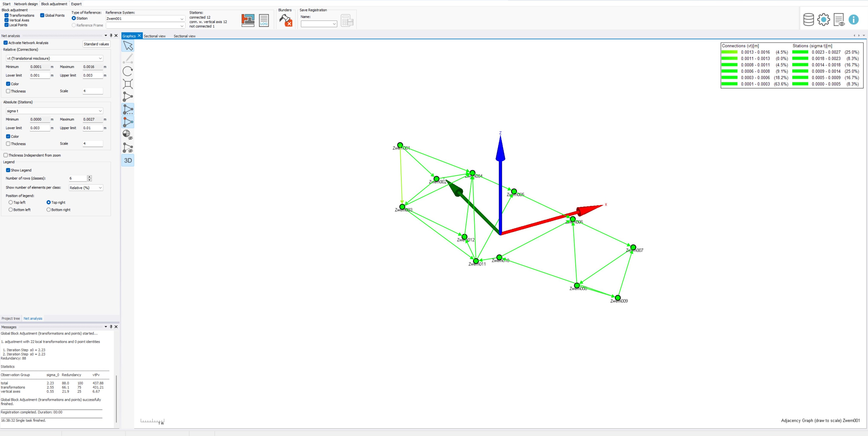Enable Thickness Independent from zoom
868x436 pixels.
(x=6, y=155)
